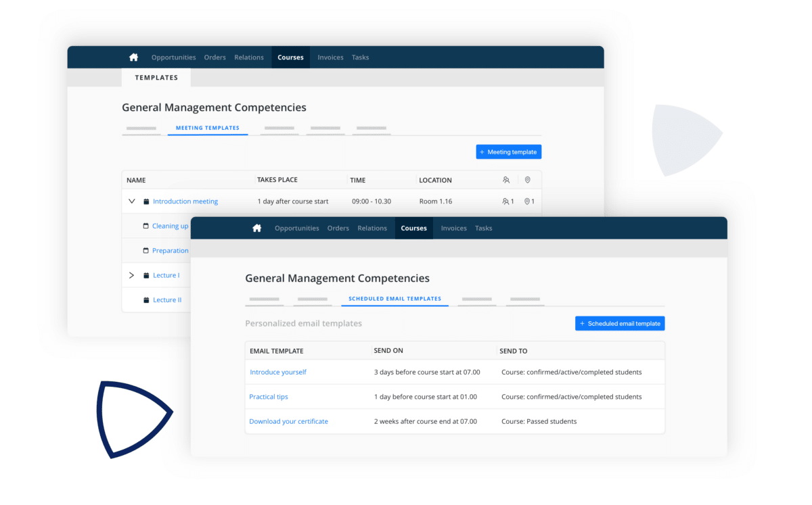Select Orders in front window navbar
This screenshot has width=812, height=505.
(x=338, y=229)
